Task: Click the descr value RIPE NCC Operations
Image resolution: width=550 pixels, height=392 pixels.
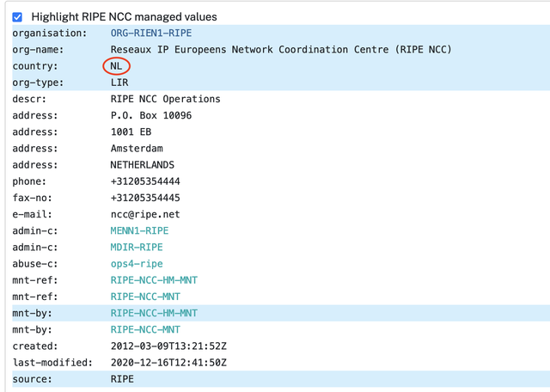Action: 166,99
